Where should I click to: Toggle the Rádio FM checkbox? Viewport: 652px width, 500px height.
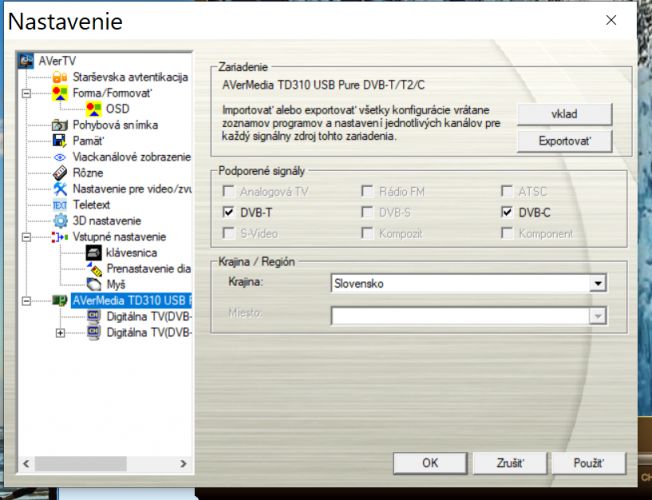click(367, 191)
